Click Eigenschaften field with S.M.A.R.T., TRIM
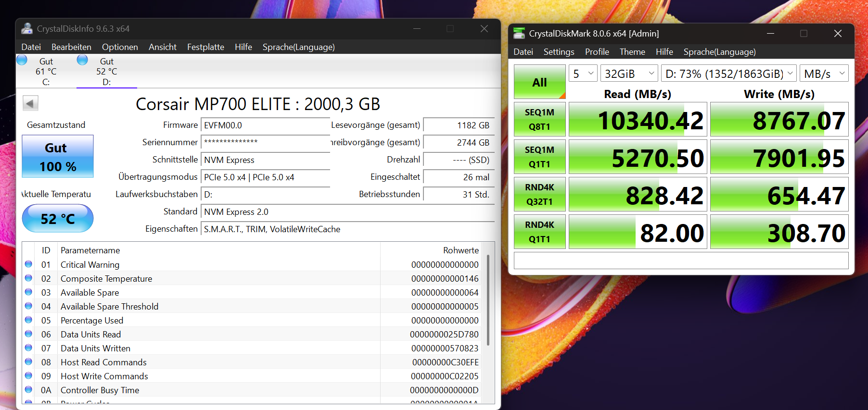Viewport: 868px width, 410px height. pos(348,229)
